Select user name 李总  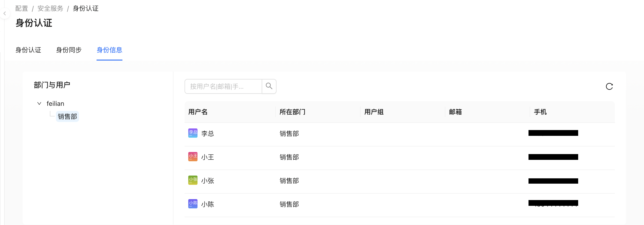(208, 134)
